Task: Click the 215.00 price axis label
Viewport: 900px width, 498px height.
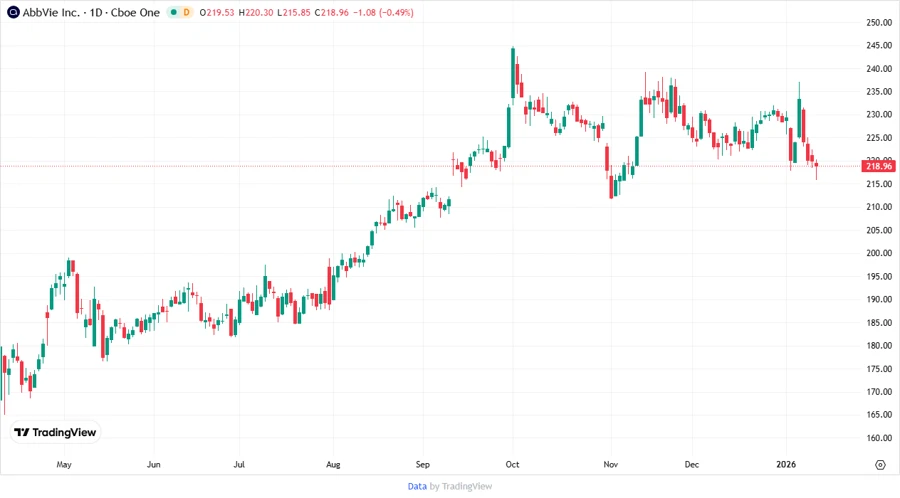Action: pyautogui.click(x=879, y=184)
